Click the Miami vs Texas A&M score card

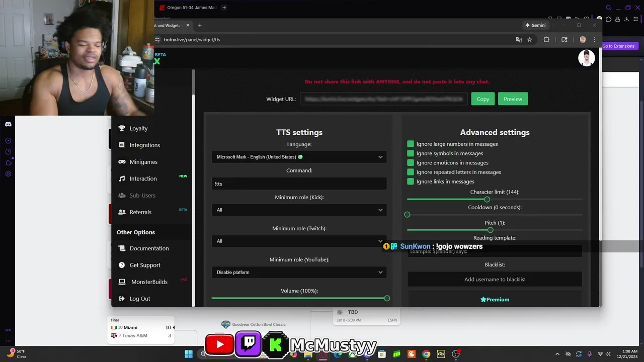141,330
